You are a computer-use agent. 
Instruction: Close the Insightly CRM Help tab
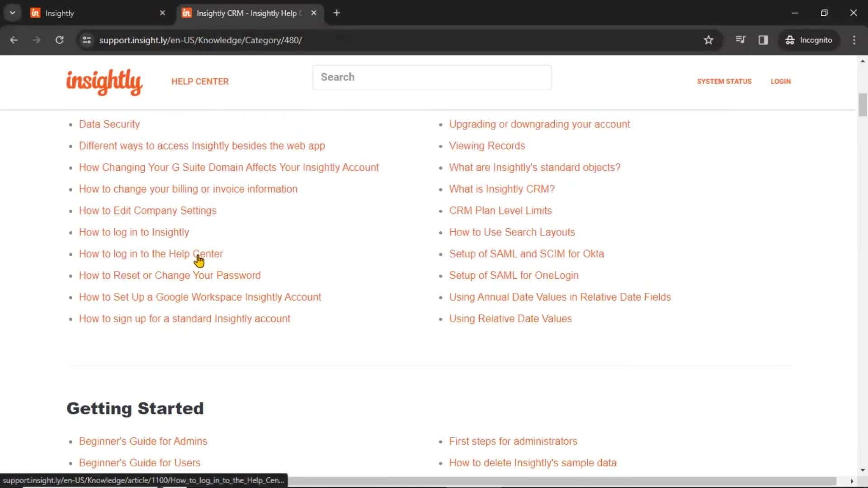[x=314, y=13]
